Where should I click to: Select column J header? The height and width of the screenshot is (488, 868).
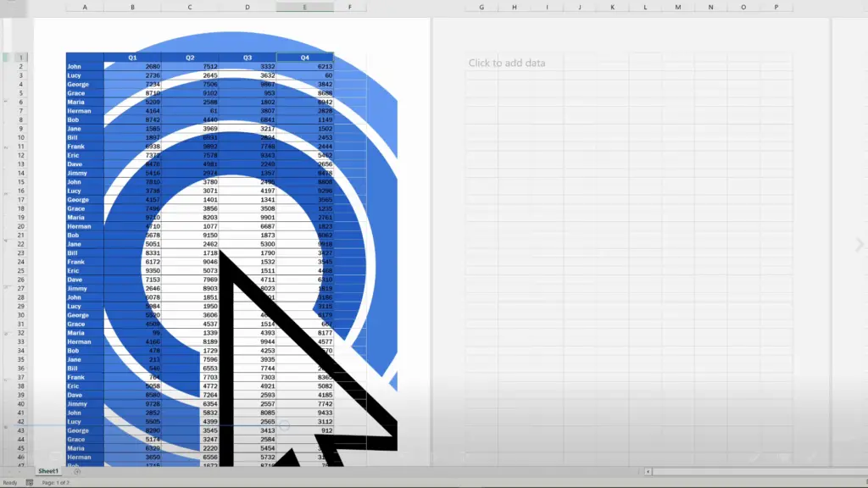(580, 7)
